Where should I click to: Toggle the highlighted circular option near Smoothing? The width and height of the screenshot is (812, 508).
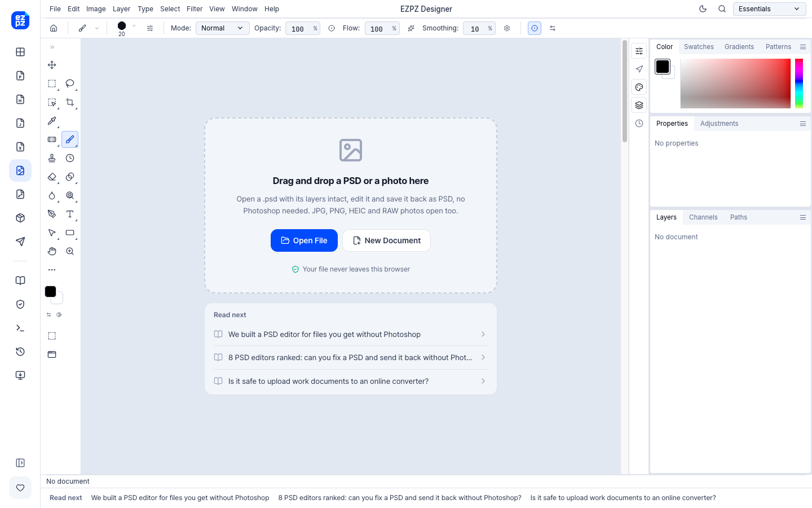coord(535,28)
